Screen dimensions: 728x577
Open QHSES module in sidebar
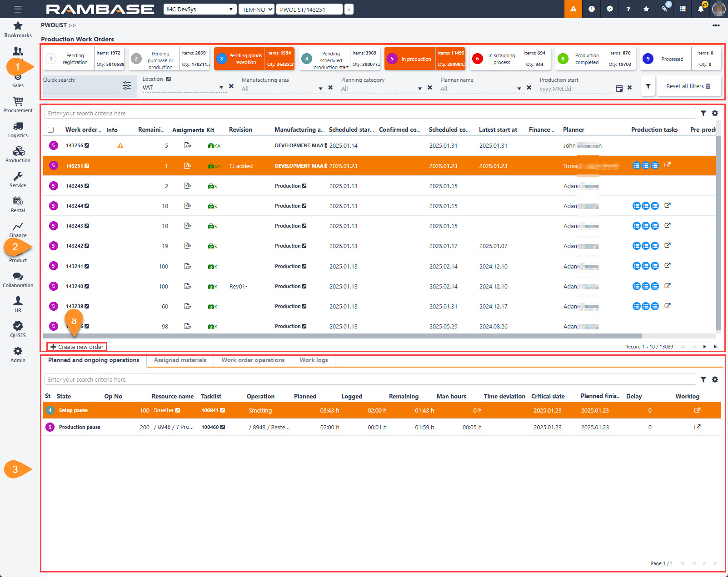pyautogui.click(x=18, y=329)
